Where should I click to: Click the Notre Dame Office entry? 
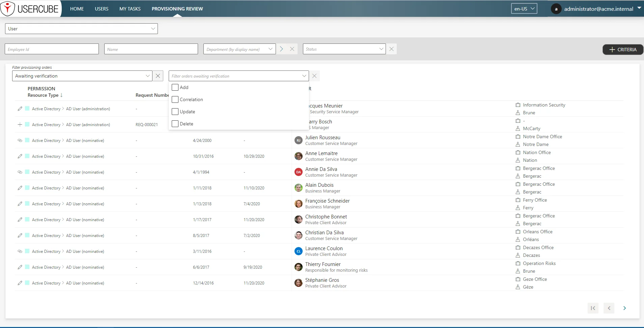click(x=542, y=137)
